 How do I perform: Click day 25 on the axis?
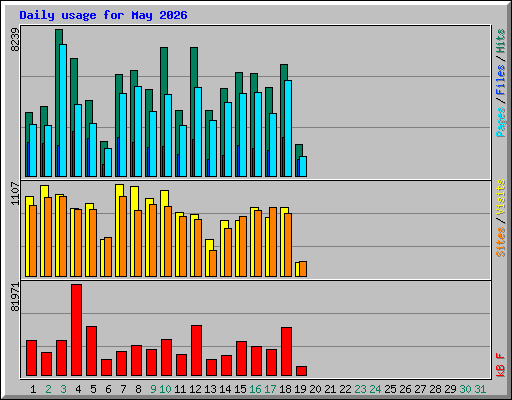click(x=390, y=389)
